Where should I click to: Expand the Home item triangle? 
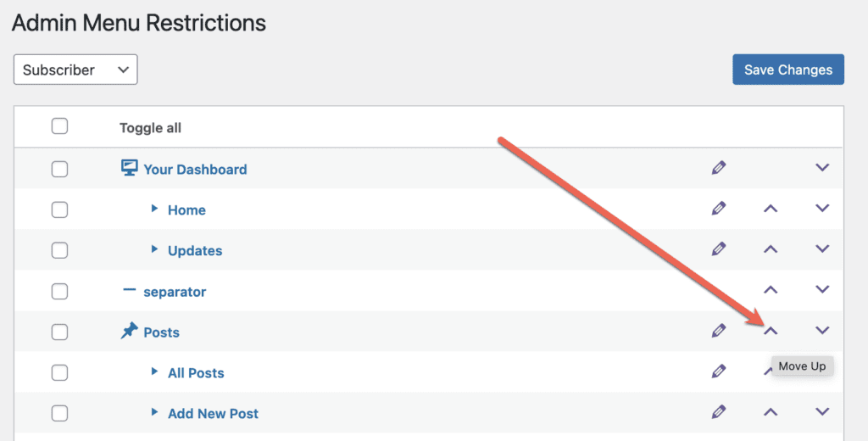[154, 209]
